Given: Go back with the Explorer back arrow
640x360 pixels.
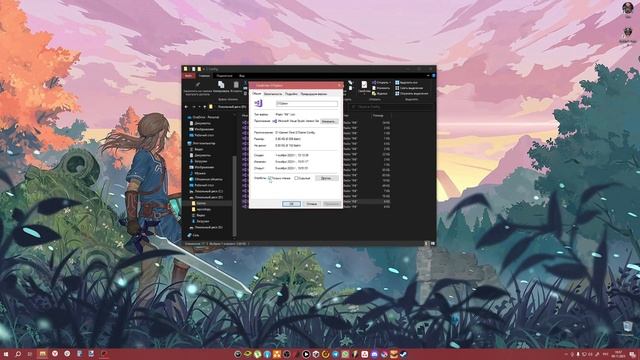Looking at the screenshot, I should (187, 107).
